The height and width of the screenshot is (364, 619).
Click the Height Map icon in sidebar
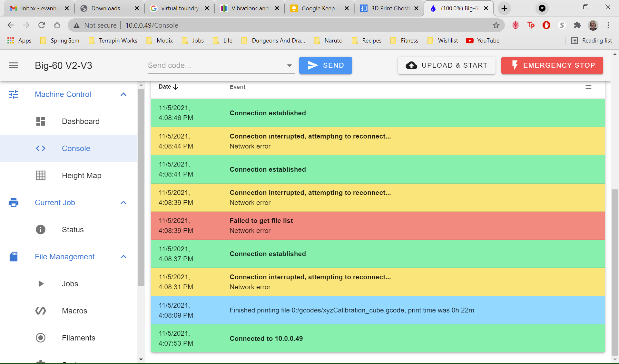point(41,176)
